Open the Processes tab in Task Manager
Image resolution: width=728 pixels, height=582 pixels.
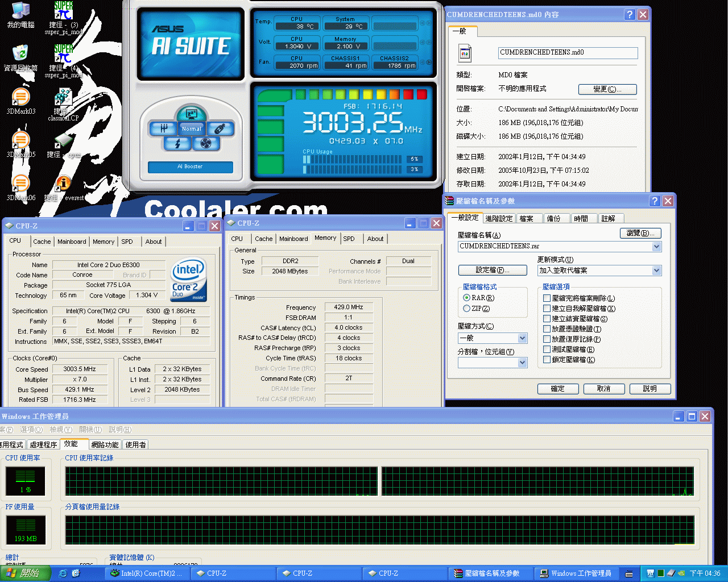[44, 444]
